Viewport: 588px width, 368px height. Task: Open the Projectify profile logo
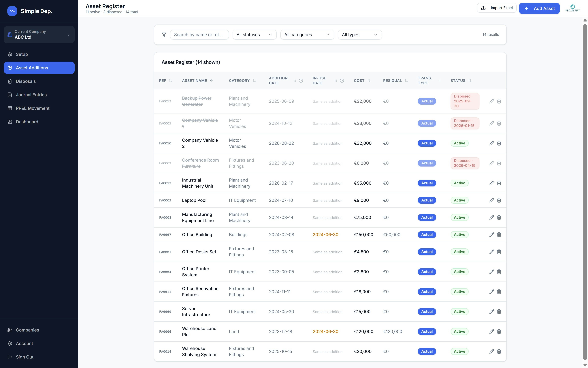572,8
